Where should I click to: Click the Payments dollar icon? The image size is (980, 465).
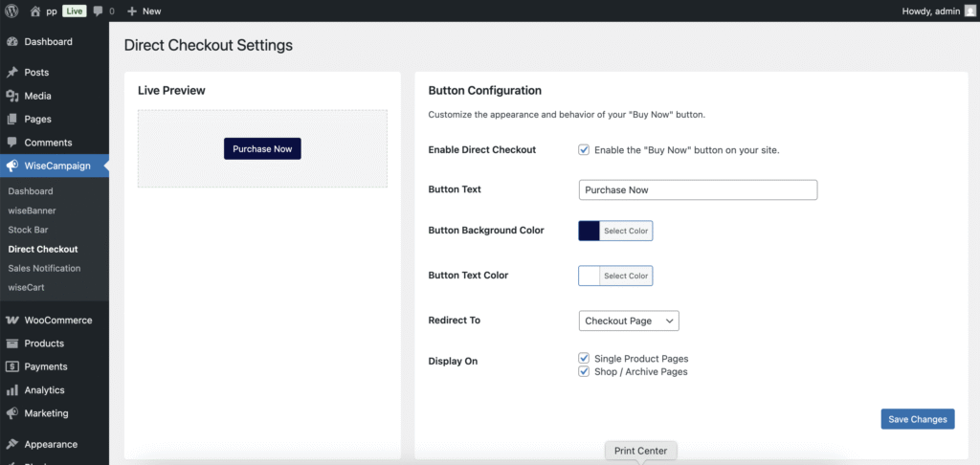[x=11, y=366]
